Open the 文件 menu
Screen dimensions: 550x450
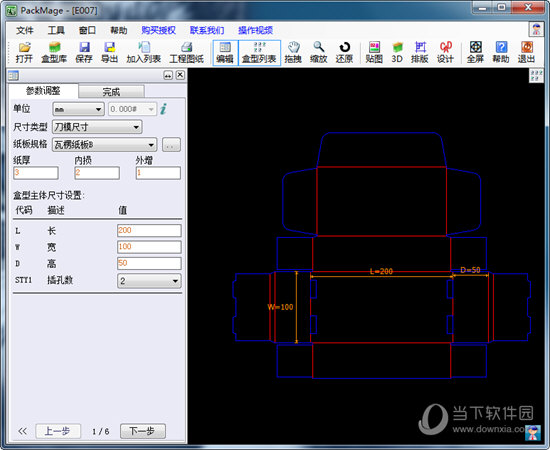(x=25, y=31)
